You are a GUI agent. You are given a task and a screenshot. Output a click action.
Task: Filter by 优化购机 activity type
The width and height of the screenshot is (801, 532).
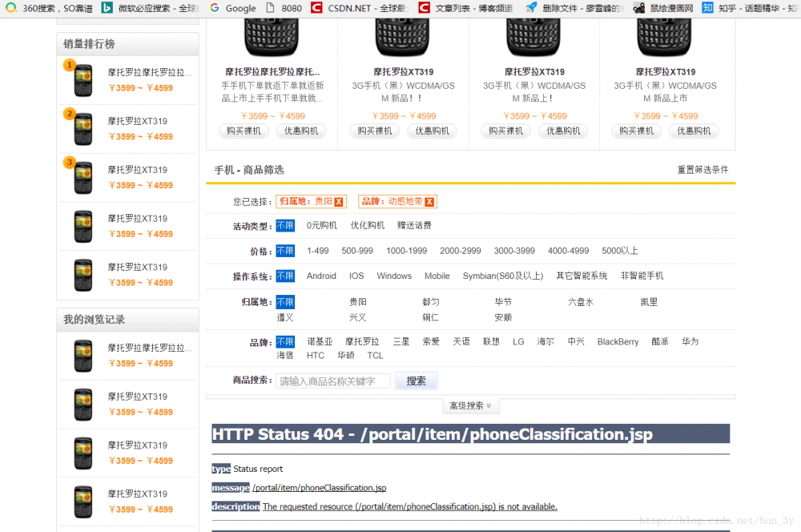tap(368, 225)
